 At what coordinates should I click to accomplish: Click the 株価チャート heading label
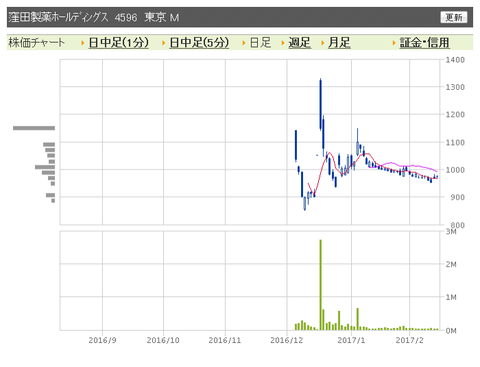click(x=37, y=43)
